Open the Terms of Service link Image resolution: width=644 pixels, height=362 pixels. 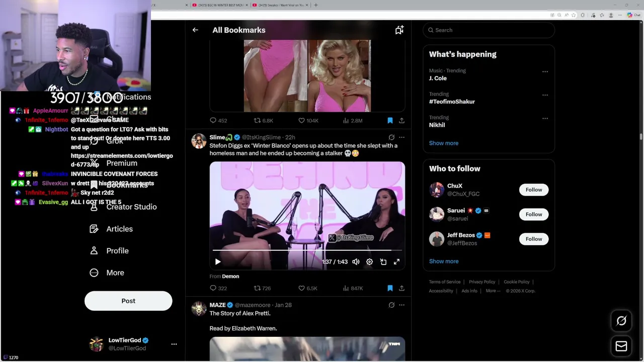tap(445, 282)
